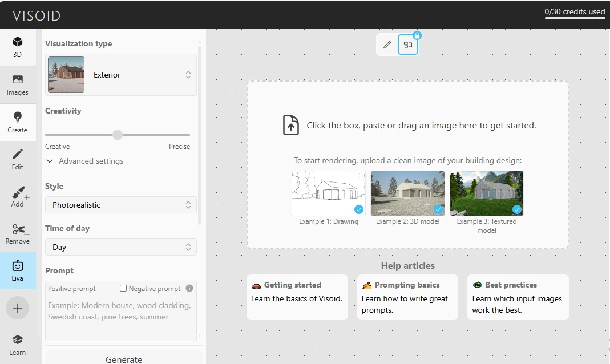
Task: Click the Negative prompt info icon
Action: (x=189, y=288)
